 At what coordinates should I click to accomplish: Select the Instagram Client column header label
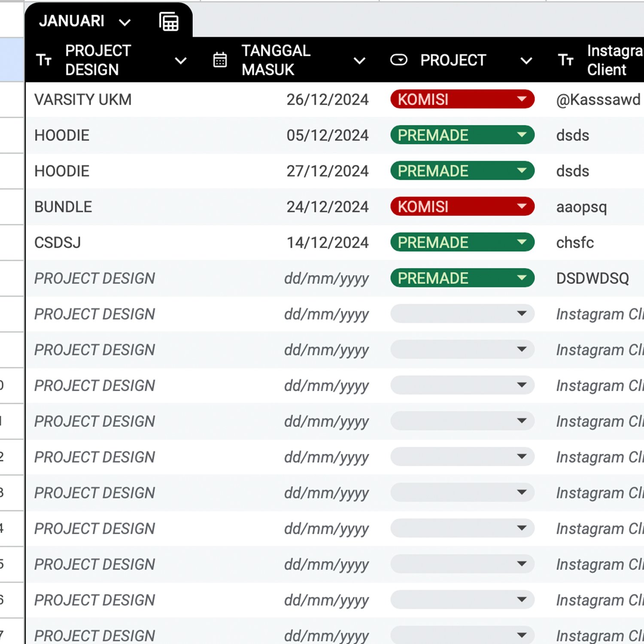pos(615,60)
